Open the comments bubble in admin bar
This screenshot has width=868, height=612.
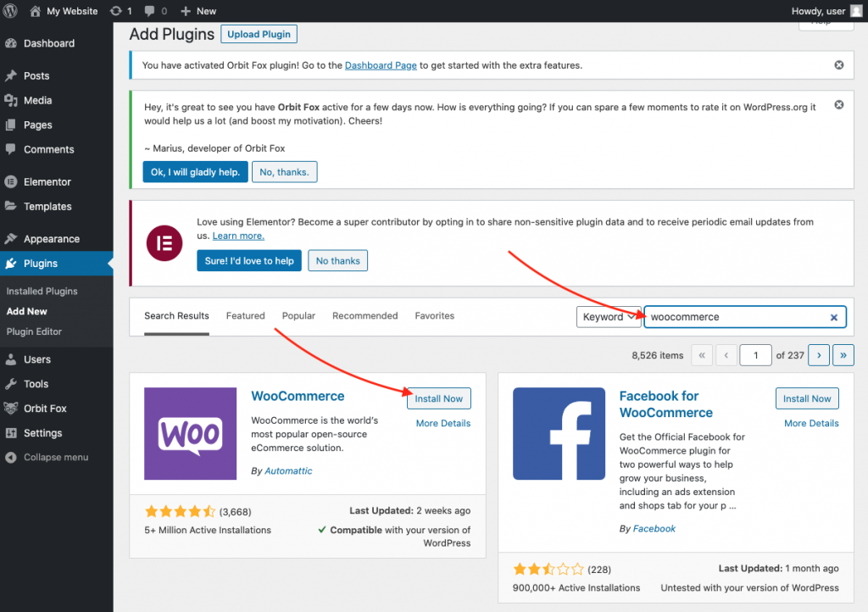(149, 11)
